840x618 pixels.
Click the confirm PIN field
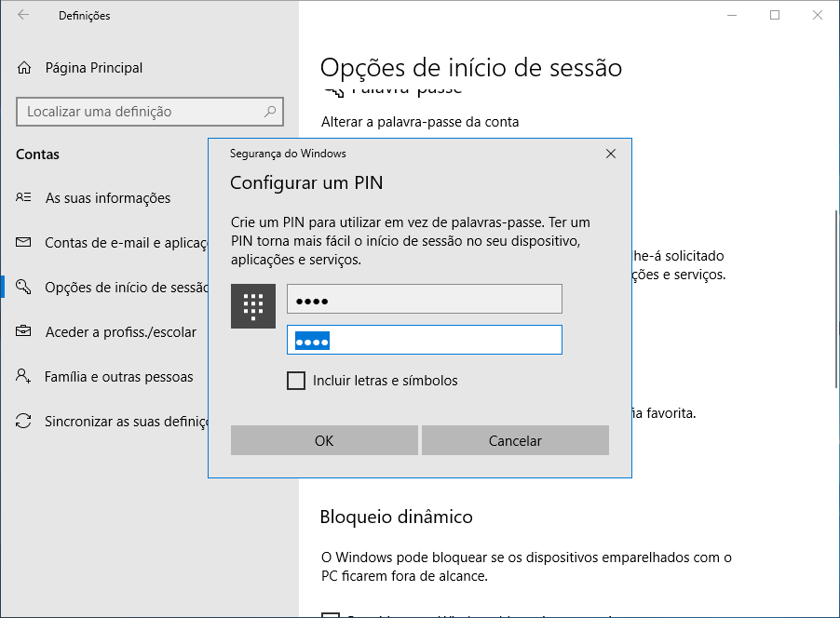(x=425, y=341)
